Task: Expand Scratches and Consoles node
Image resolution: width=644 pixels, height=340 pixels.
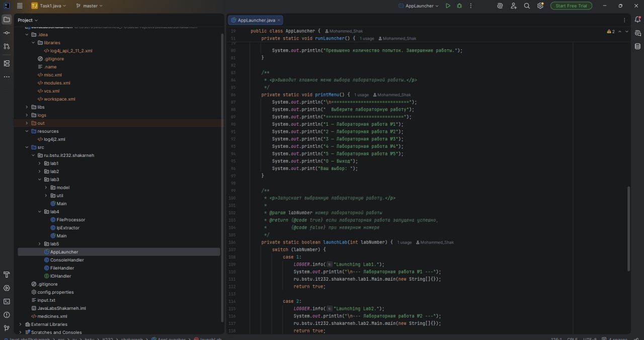Action: [21, 332]
